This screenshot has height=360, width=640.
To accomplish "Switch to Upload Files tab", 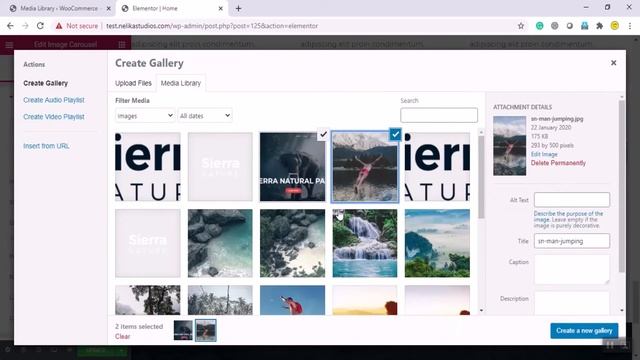I will click(x=133, y=83).
